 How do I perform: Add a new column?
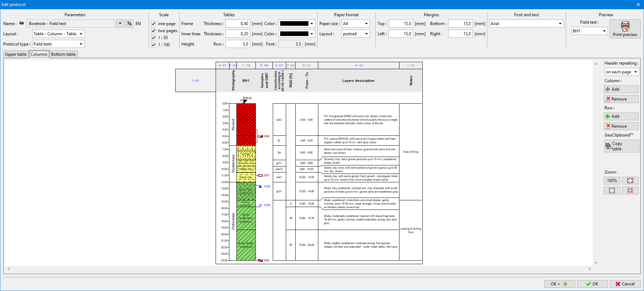[x=621, y=89]
